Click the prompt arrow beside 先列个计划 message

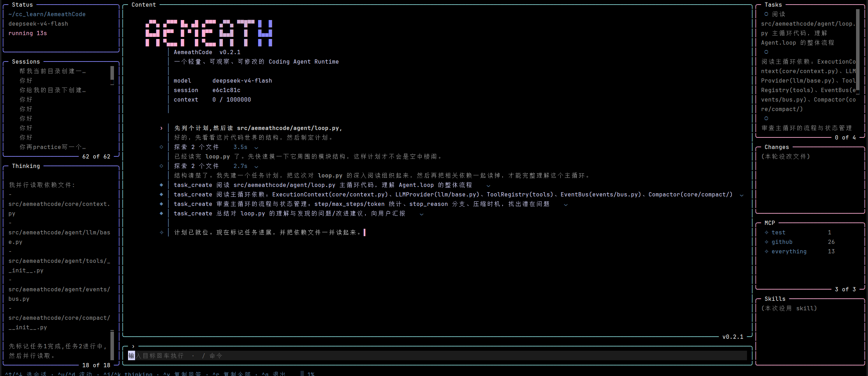pyautogui.click(x=161, y=128)
